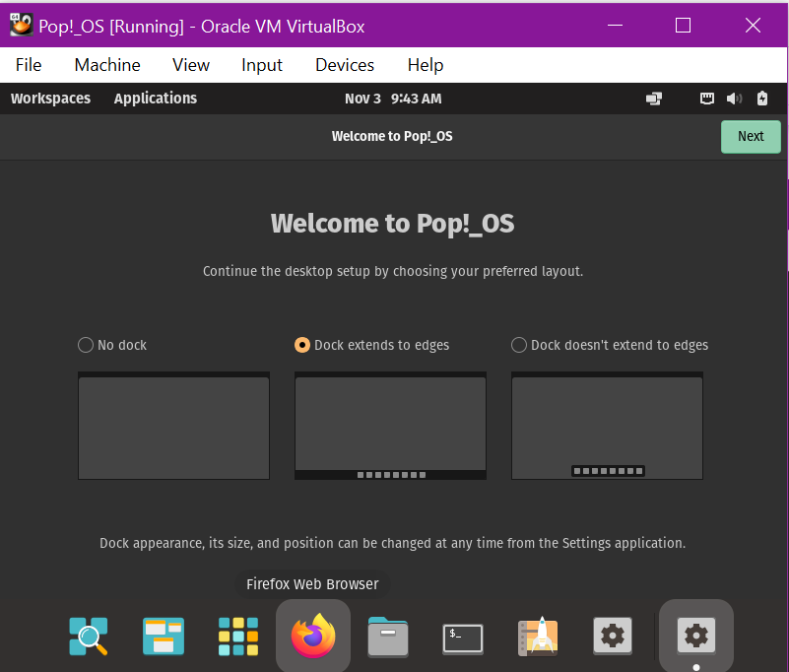
Task: Click the volume speaker icon in top bar
Action: point(734,99)
